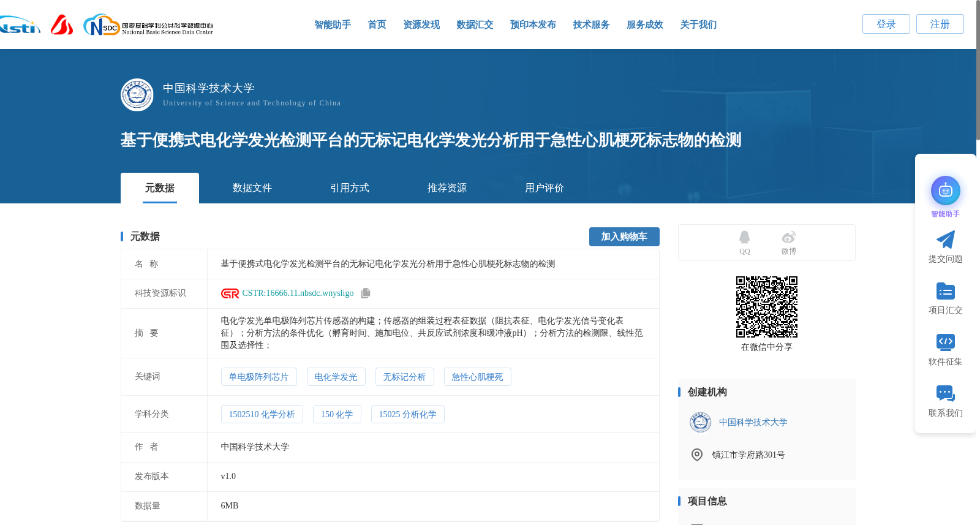The height and width of the screenshot is (525, 980).
Task: Click keyword tag 电化学发光
Action: coord(336,377)
